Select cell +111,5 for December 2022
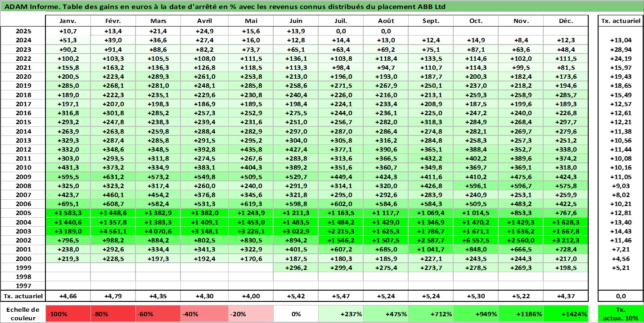 tap(566, 58)
